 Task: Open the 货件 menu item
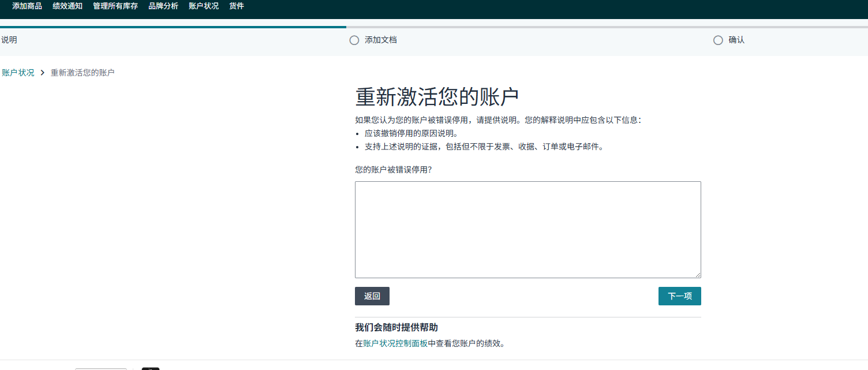coord(237,6)
